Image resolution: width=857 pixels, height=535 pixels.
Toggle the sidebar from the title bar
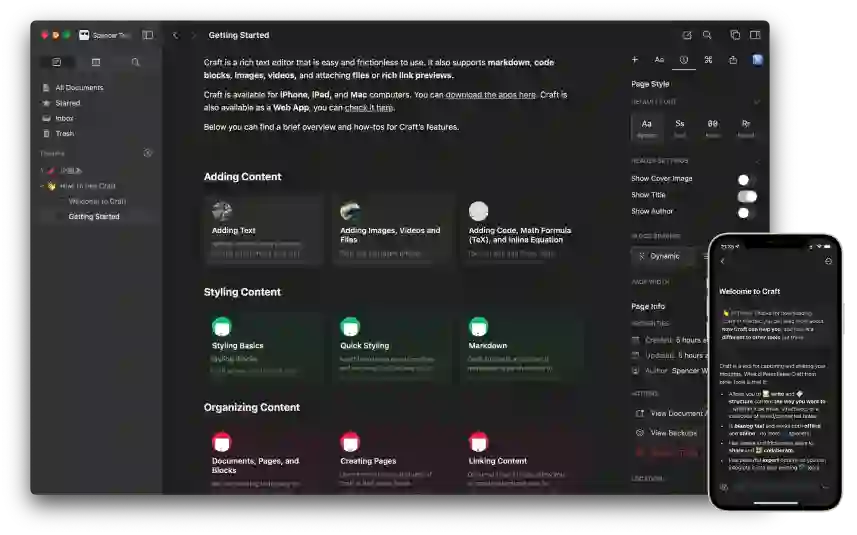148,35
